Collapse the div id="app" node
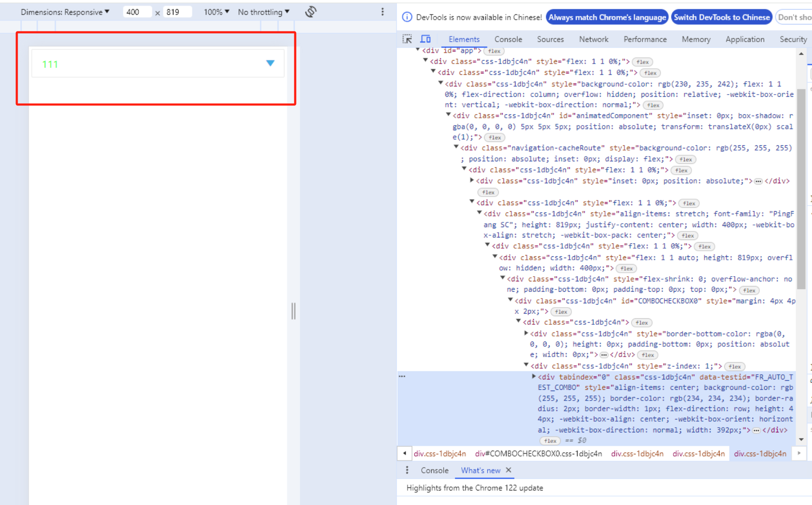The height and width of the screenshot is (505, 812). click(x=417, y=50)
